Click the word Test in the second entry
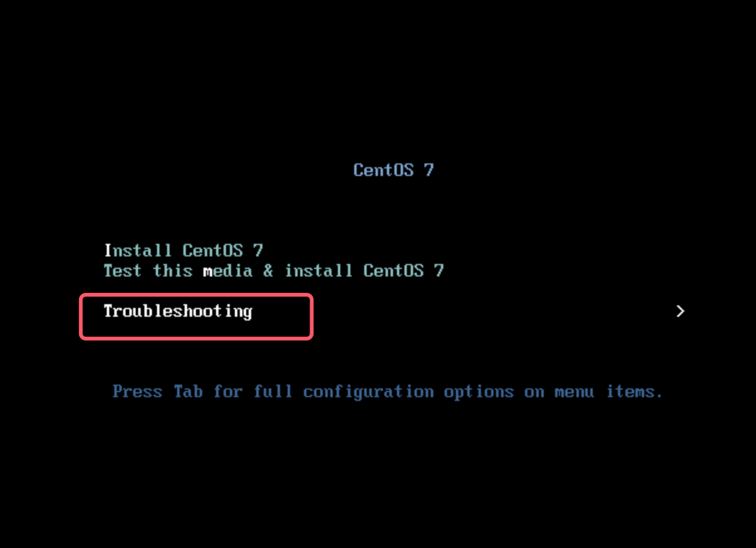The height and width of the screenshot is (548, 756). click(x=122, y=271)
